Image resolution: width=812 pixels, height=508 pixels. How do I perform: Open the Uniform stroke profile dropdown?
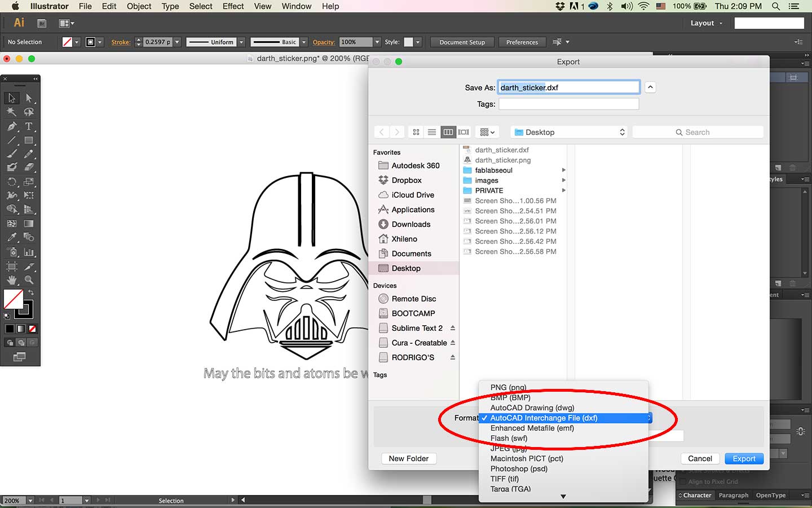[x=241, y=42]
